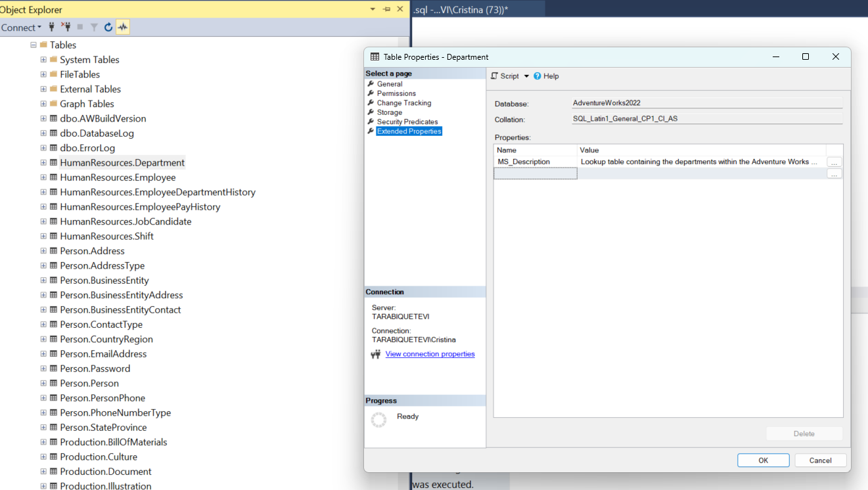
Task: Click the ellipsis button for MS_Description value
Action: (x=834, y=162)
